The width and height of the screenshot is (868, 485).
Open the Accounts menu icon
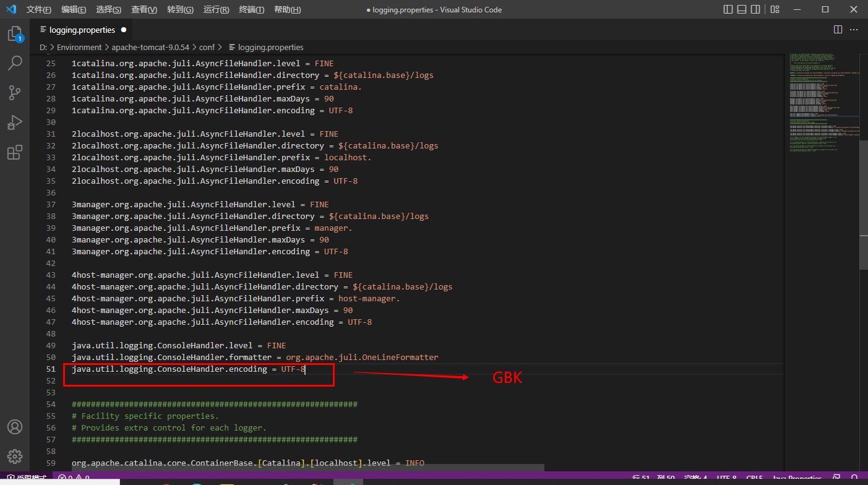15,427
